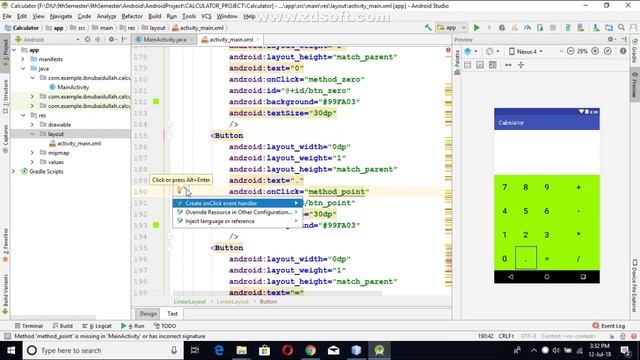Click the Zoom to Fit preview icon
The image size is (640, 360).
(x=608, y=51)
